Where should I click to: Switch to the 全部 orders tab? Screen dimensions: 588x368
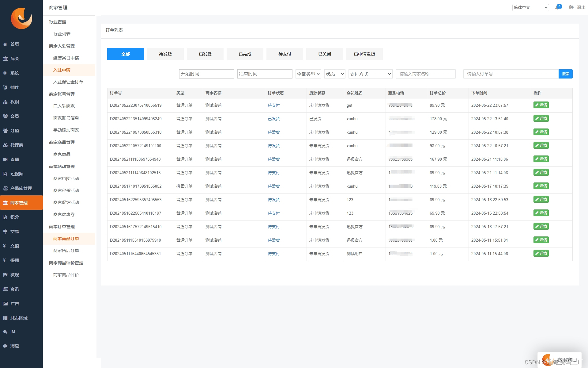126,54
